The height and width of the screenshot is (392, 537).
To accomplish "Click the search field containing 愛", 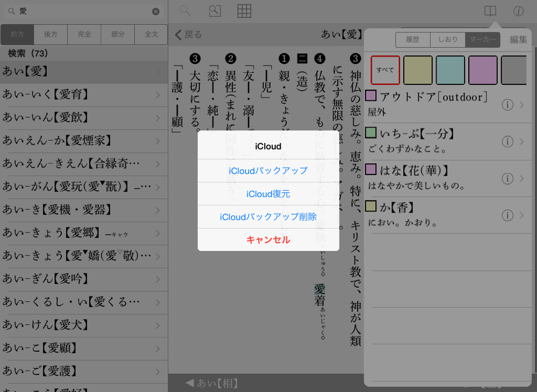I will click(x=83, y=11).
